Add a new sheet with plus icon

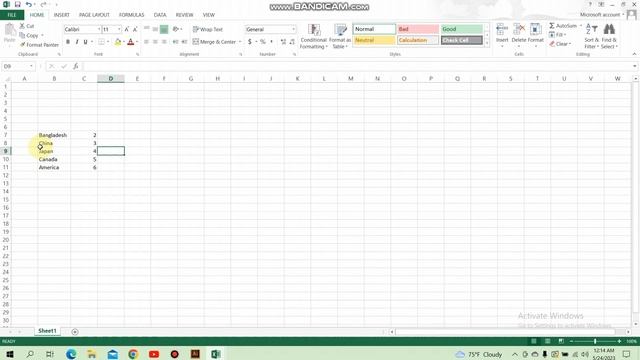[x=75, y=332]
